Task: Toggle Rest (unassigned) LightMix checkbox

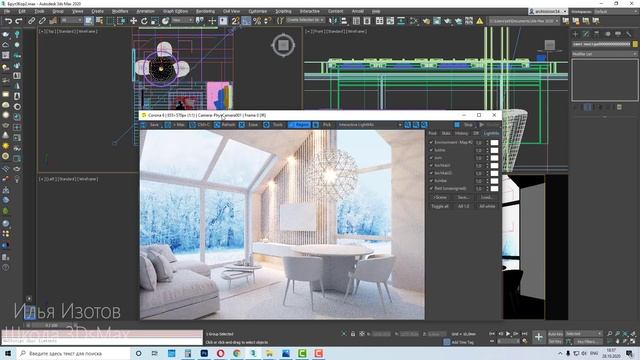Action: coord(431,188)
